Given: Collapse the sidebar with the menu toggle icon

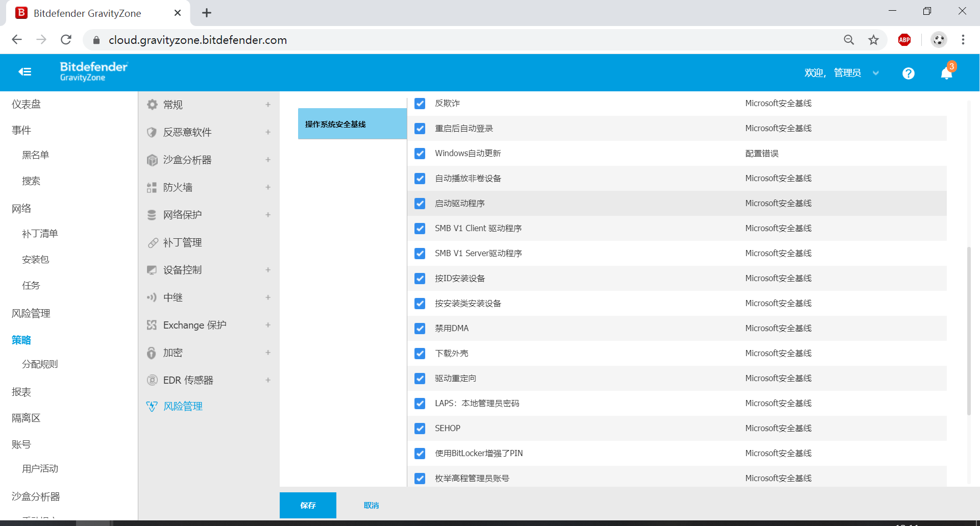Looking at the screenshot, I should tap(25, 72).
